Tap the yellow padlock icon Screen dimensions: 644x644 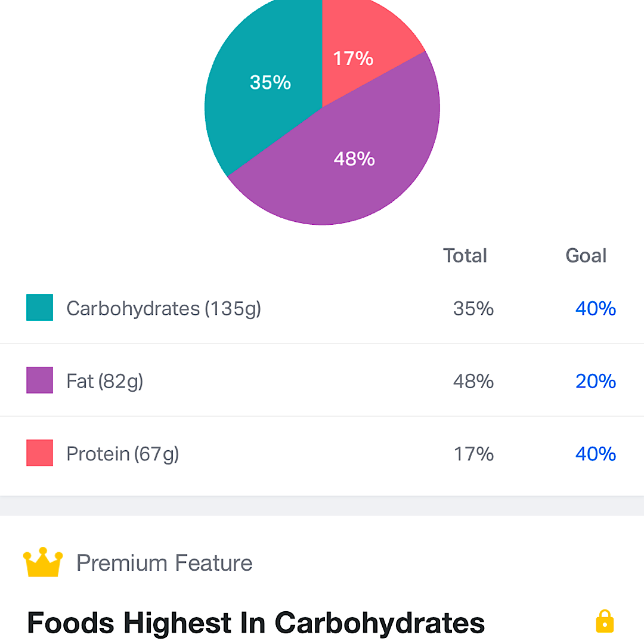tap(605, 621)
